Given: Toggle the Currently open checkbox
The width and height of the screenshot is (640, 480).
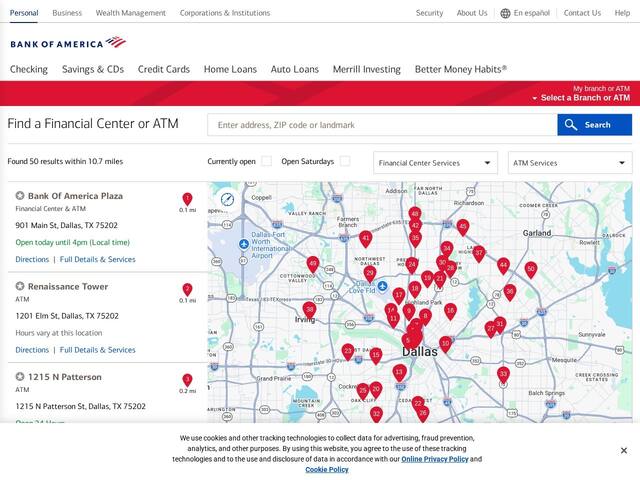Looking at the screenshot, I should pos(267,161).
